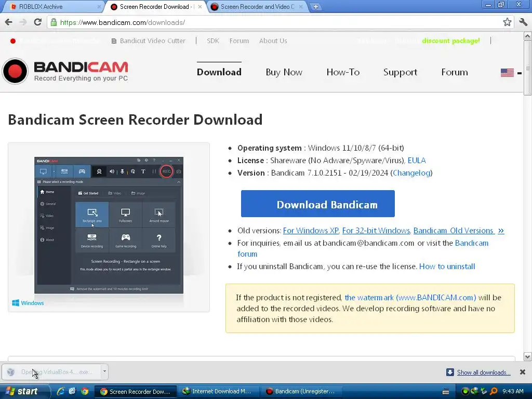Click the US flag language icon
Viewport: 532px width, 399px height.
coord(507,73)
